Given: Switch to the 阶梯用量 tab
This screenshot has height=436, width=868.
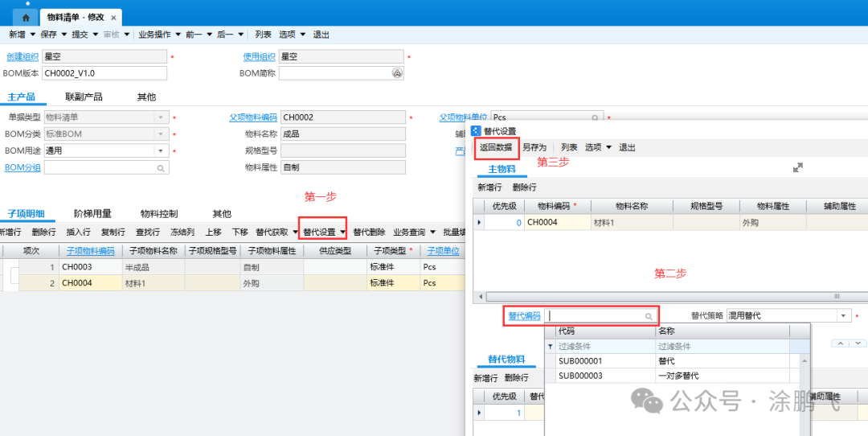Looking at the screenshot, I should [x=92, y=214].
